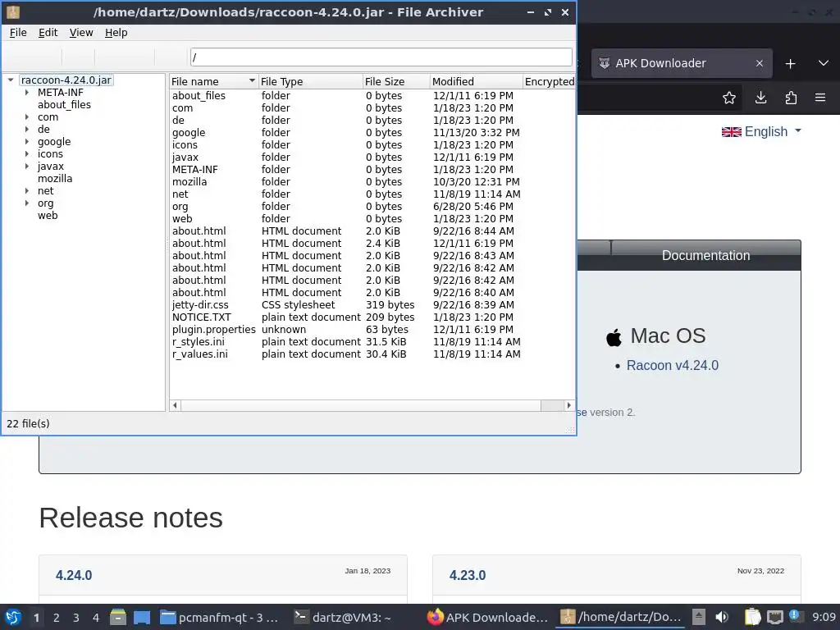This screenshot has height=630, width=840.
Task: Select the NOTICE.TXT file row
Action: click(x=372, y=317)
